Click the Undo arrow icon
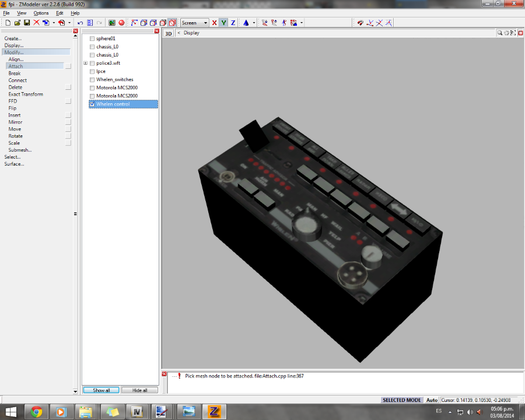Image resolution: width=525 pixels, height=420 pixels. pyautogui.click(x=80, y=23)
